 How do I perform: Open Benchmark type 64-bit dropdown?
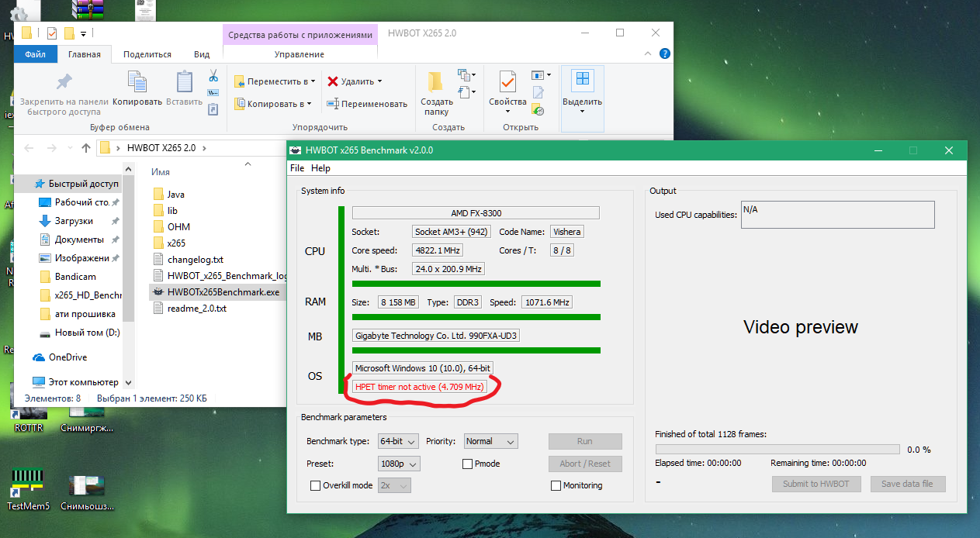click(x=398, y=441)
